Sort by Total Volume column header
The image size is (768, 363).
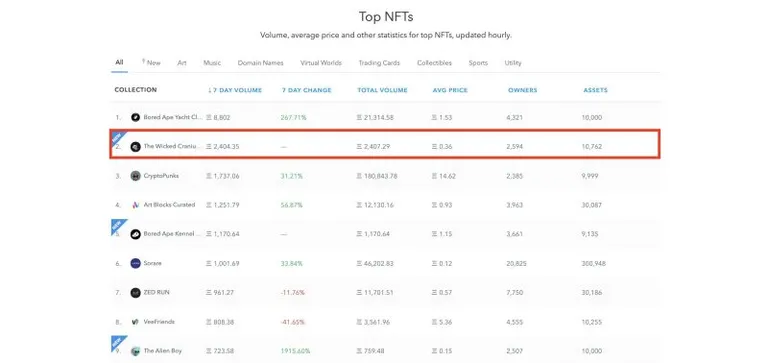pyautogui.click(x=383, y=90)
